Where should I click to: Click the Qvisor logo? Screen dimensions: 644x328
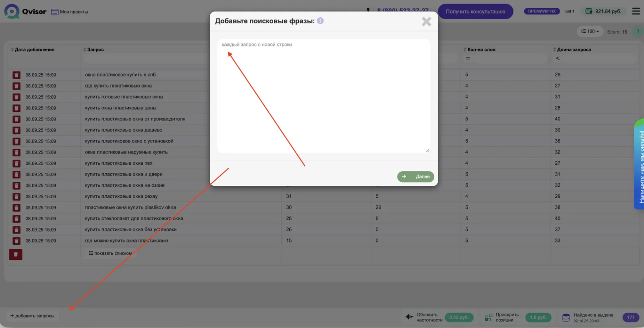coord(25,11)
